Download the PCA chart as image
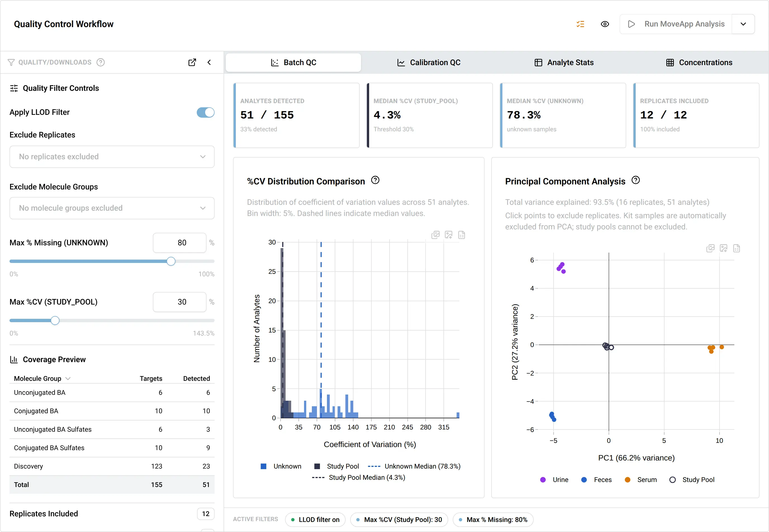The image size is (769, 532). click(723, 248)
